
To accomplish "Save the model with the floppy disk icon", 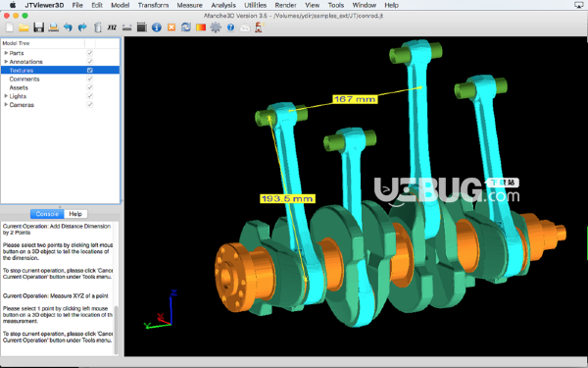I will (38, 27).
